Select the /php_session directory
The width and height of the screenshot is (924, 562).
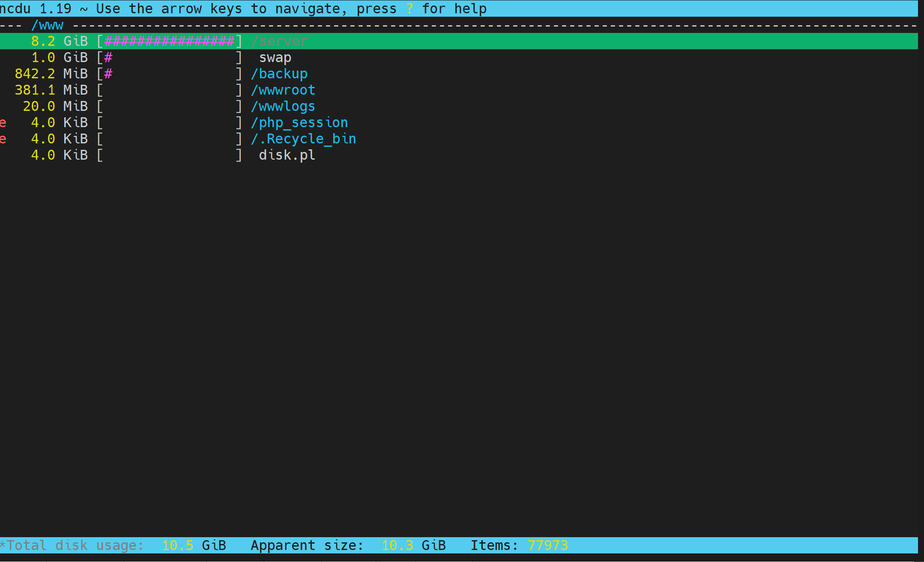coord(299,122)
